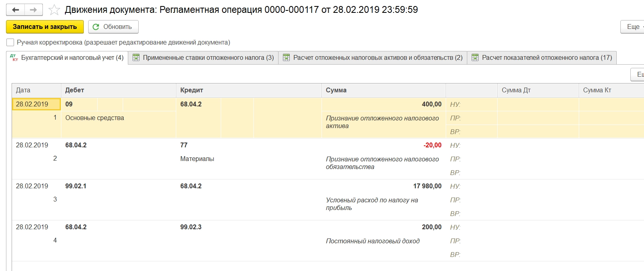
Task: Enable the Ручная корректировка checkbox
Action: pos(10,43)
